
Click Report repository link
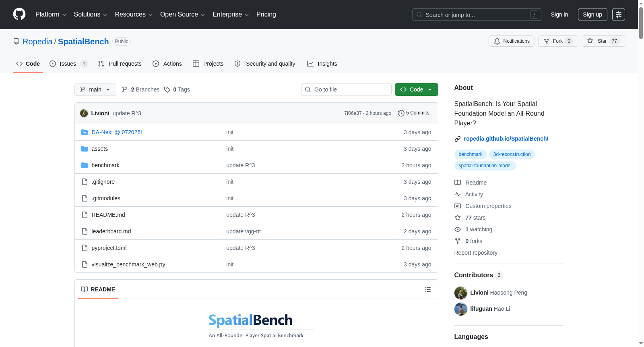[476, 253]
